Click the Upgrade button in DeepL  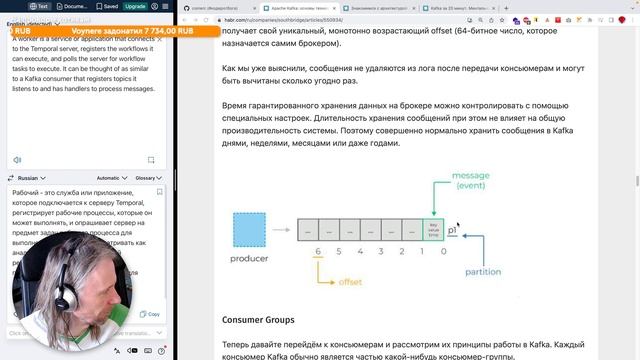coord(136,6)
